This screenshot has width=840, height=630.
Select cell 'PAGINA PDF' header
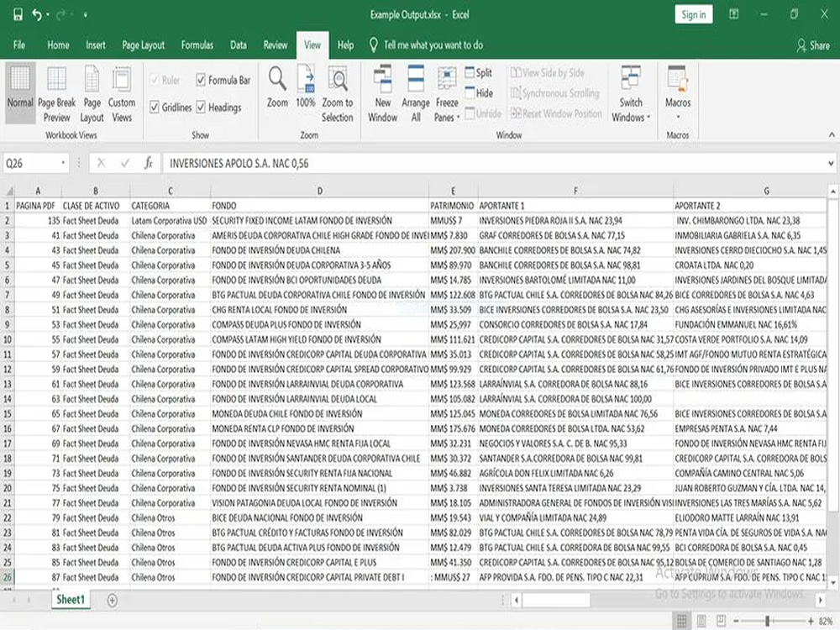coord(38,206)
